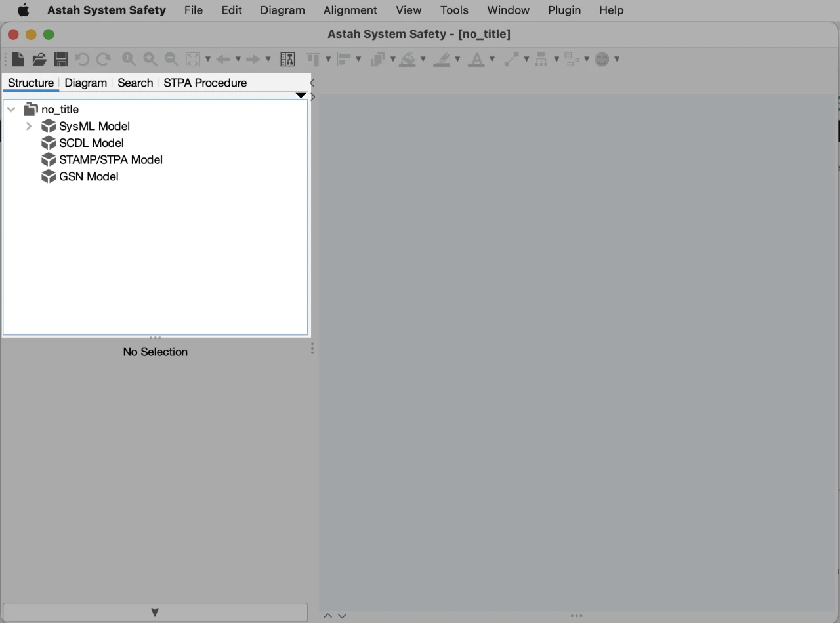Select the no_title project in tree
The image size is (840, 623).
pyautogui.click(x=60, y=110)
